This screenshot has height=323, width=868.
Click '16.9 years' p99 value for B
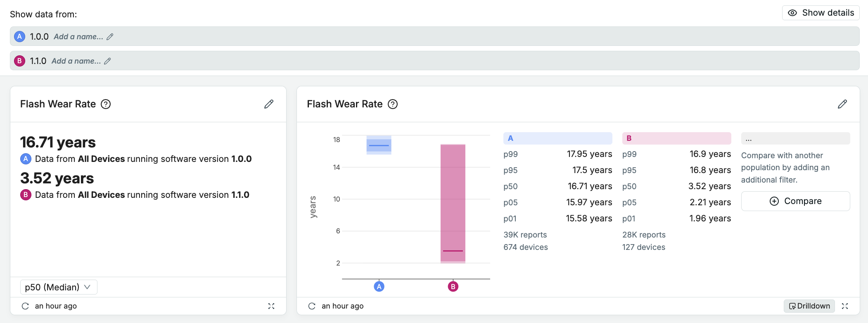pos(710,154)
